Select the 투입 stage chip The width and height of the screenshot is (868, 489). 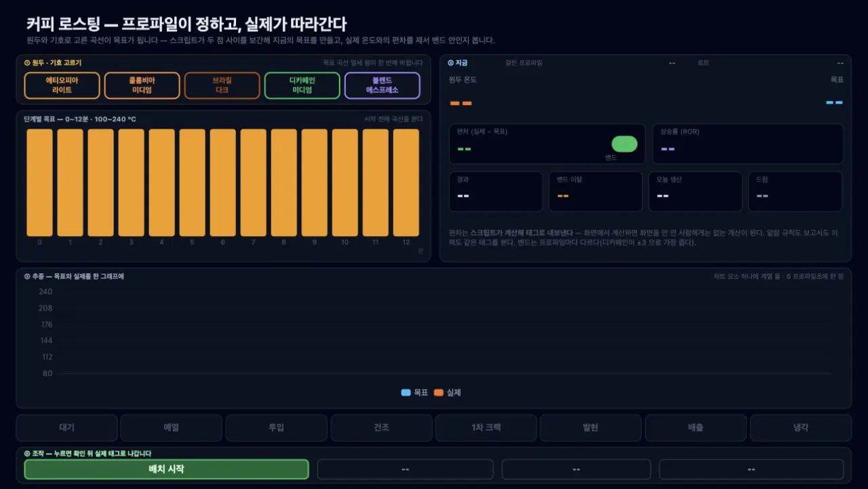(276, 428)
